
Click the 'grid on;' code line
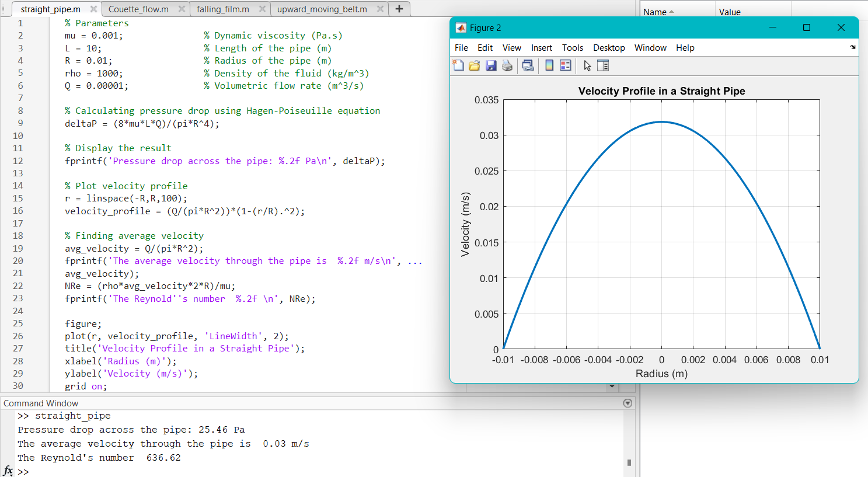tap(86, 387)
